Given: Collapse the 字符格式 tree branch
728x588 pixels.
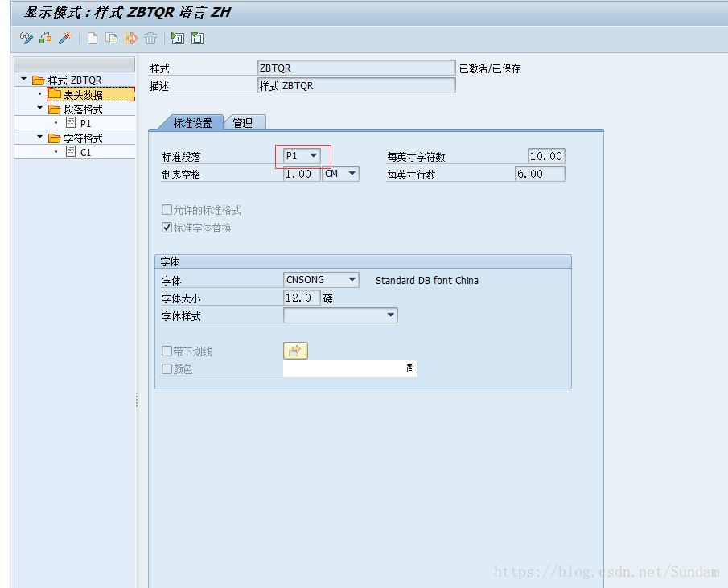Looking at the screenshot, I should click(x=40, y=137).
